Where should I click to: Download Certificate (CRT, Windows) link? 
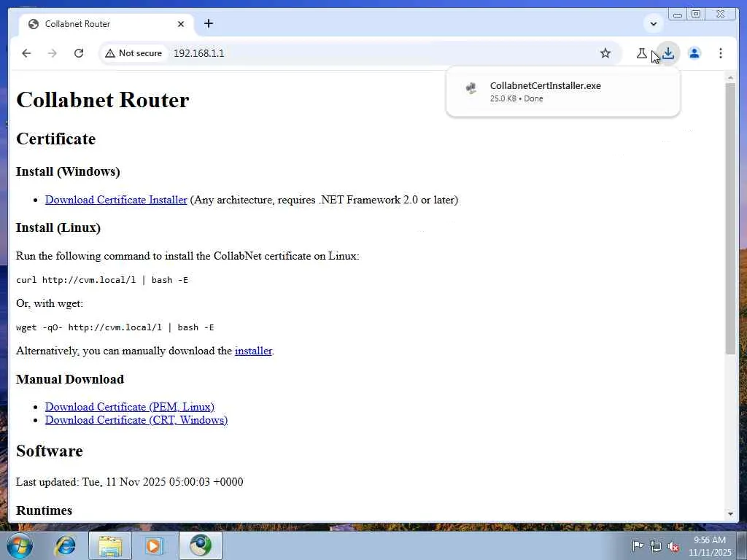point(136,420)
